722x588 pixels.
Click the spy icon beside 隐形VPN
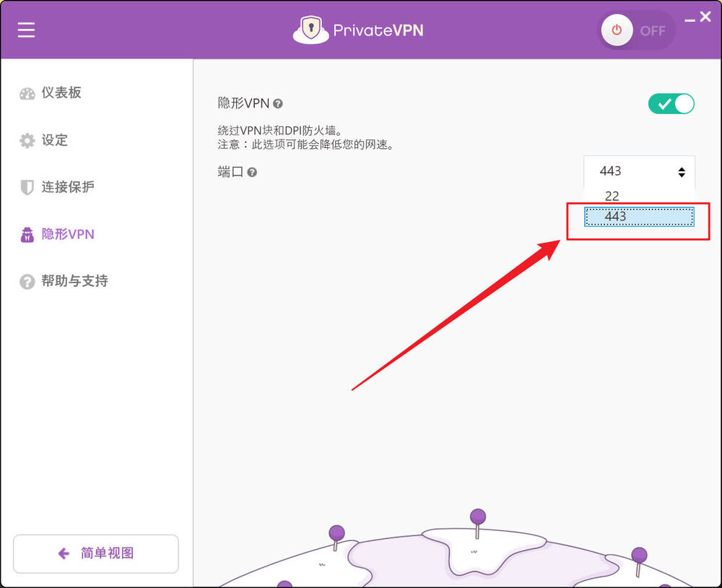coord(27,235)
